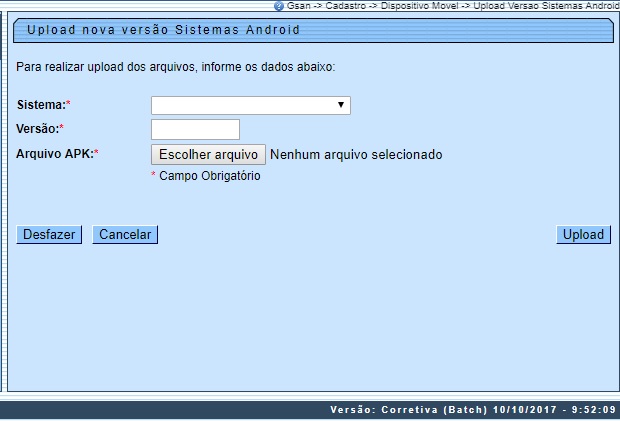Click the breadcrumb 'Gsan -> Cadastro -> Dispositivo Movel' text

[x=372, y=6]
